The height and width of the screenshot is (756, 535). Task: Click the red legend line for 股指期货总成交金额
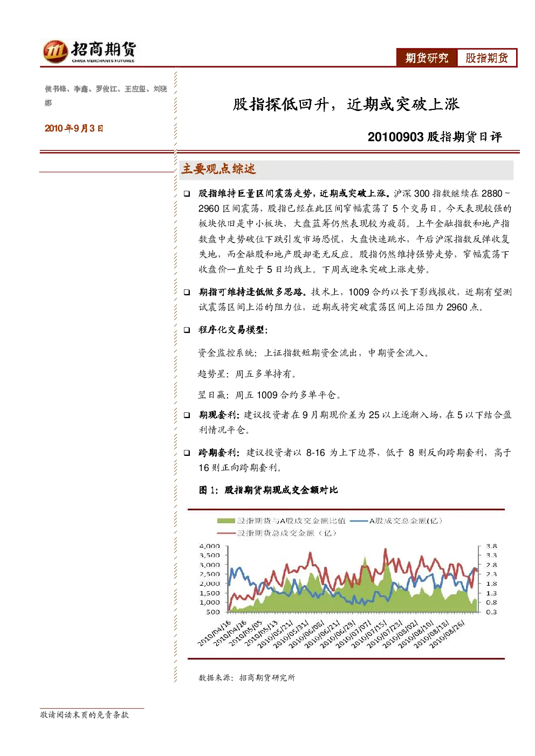227,533
